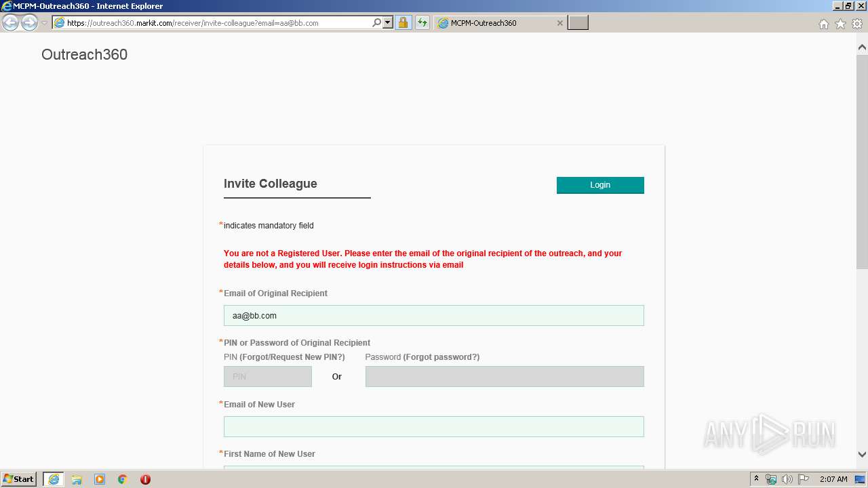Refresh the page with the green arrows icon
Image resolution: width=868 pixels, height=488 pixels.
(x=422, y=22)
